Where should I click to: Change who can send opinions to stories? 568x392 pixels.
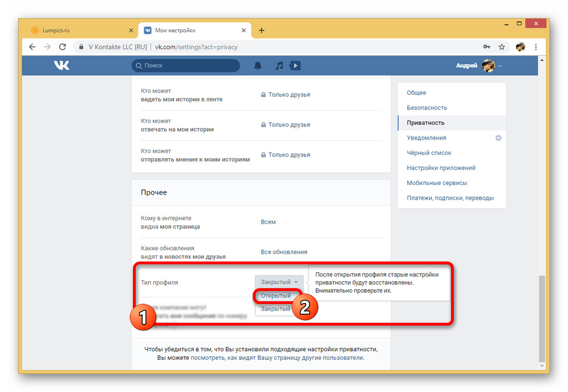coord(286,154)
